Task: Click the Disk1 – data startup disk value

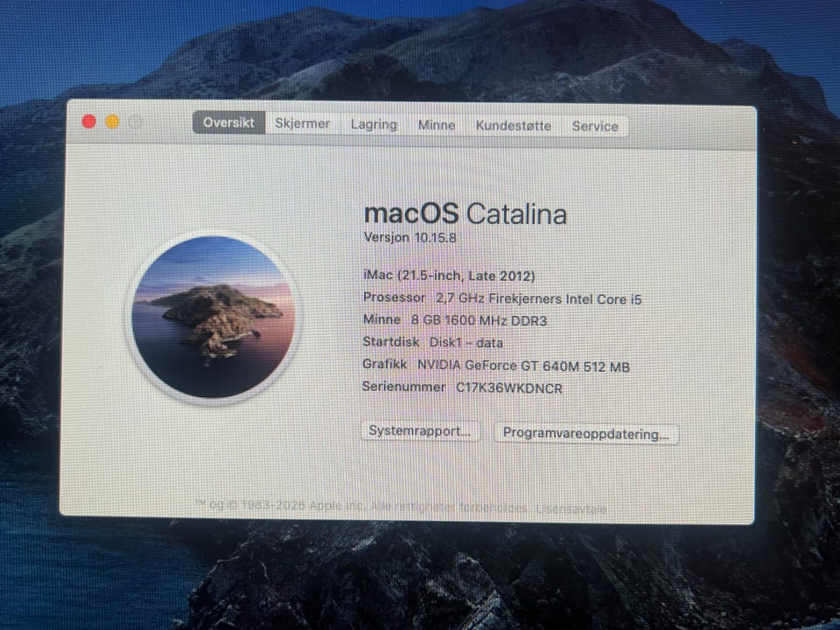Action: pyautogui.click(x=466, y=343)
